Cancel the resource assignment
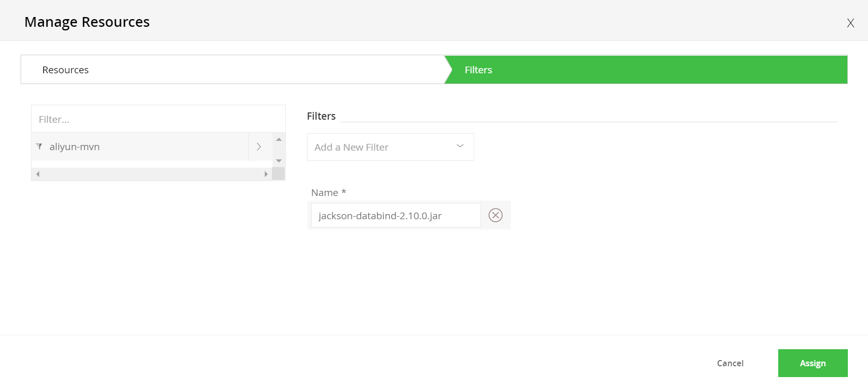 coord(730,363)
